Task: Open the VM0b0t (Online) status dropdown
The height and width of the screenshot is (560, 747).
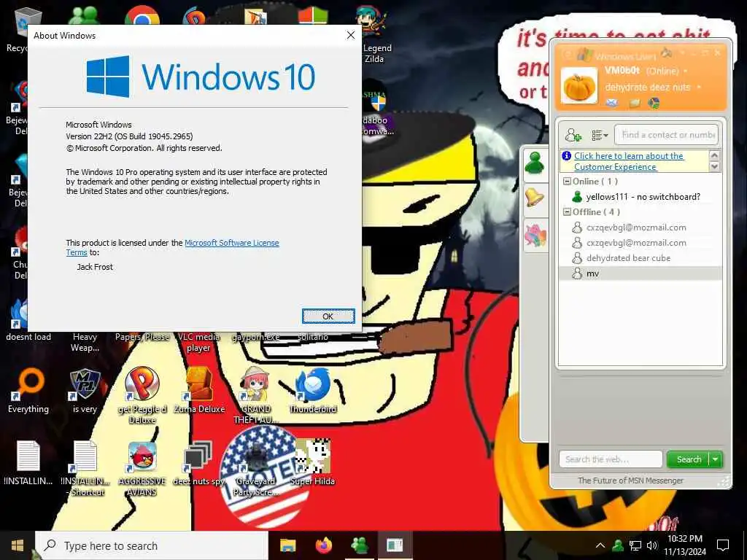Action: [686, 71]
